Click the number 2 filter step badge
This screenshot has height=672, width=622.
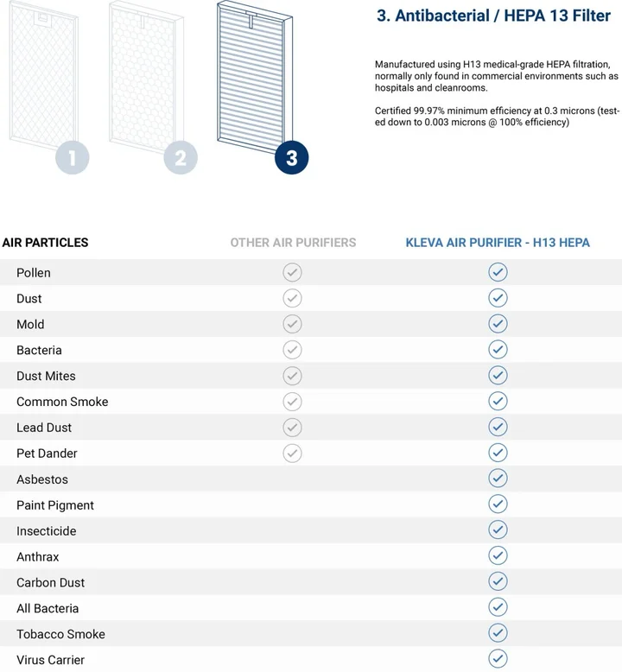(x=181, y=158)
